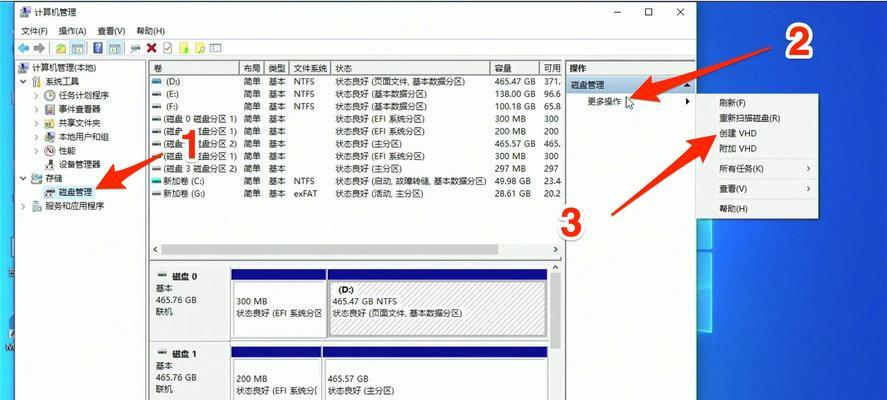Click the volume list horizontal scrollbar thumb
This screenshot has height=400, width=887.
coord(330,250)
